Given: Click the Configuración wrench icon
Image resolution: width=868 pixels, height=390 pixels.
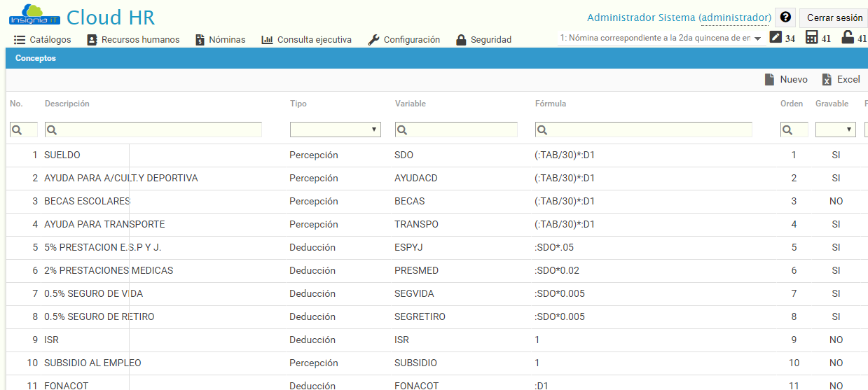Looking at the screenshot, I should (x=373, y=40).
